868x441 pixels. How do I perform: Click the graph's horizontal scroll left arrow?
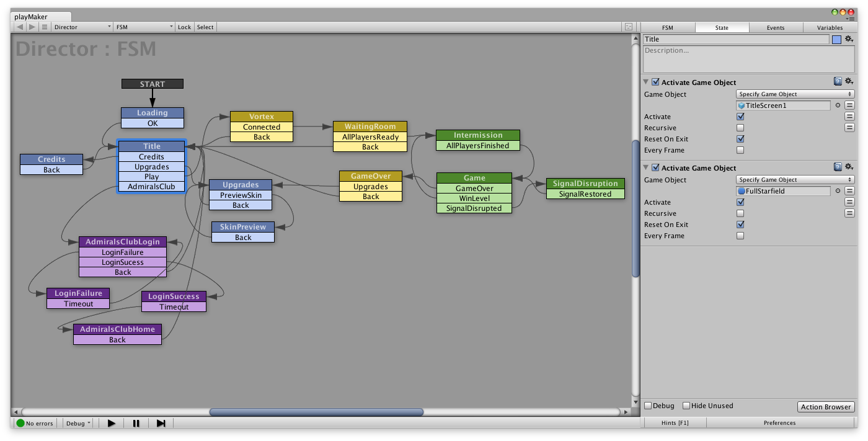coord(17,412)
